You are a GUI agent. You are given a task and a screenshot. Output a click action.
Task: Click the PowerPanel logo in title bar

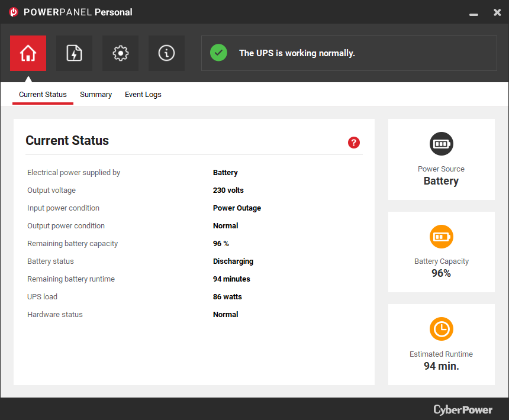point(14,12)
